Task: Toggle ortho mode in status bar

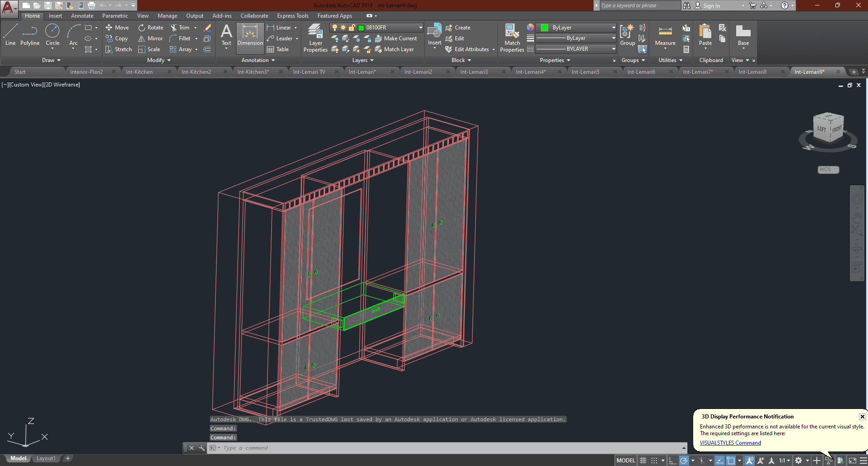Action: 673,461
